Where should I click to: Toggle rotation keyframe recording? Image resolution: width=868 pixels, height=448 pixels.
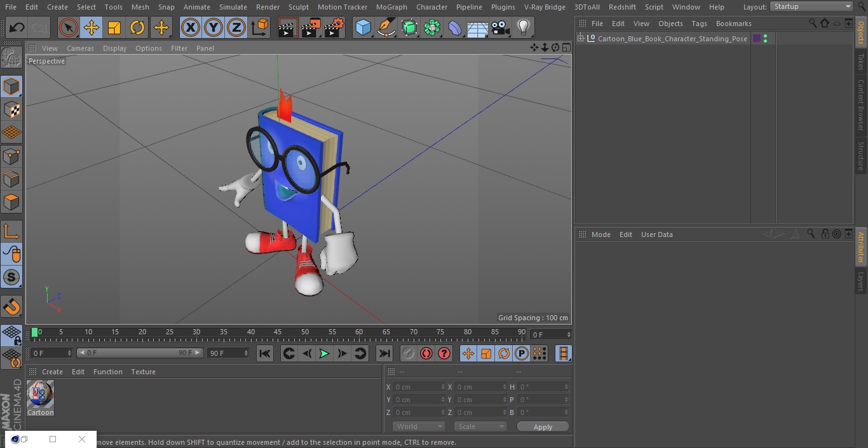point(504,354)
